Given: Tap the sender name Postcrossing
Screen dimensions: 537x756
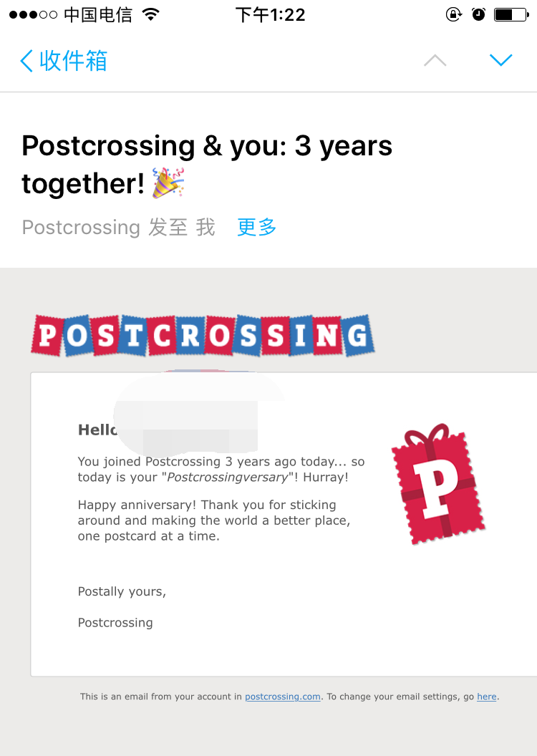Looking at the screenshot, I should [x=81, y=227].
